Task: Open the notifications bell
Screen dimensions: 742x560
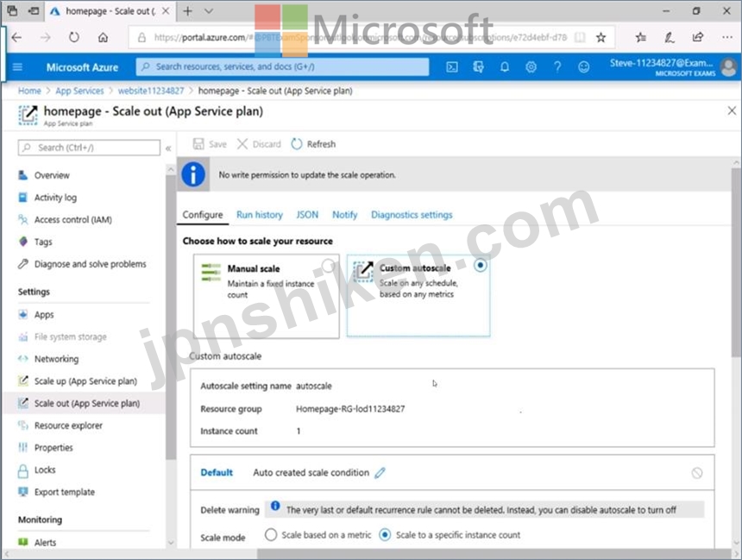Action: pyautogui.click(x=505, y=66)
